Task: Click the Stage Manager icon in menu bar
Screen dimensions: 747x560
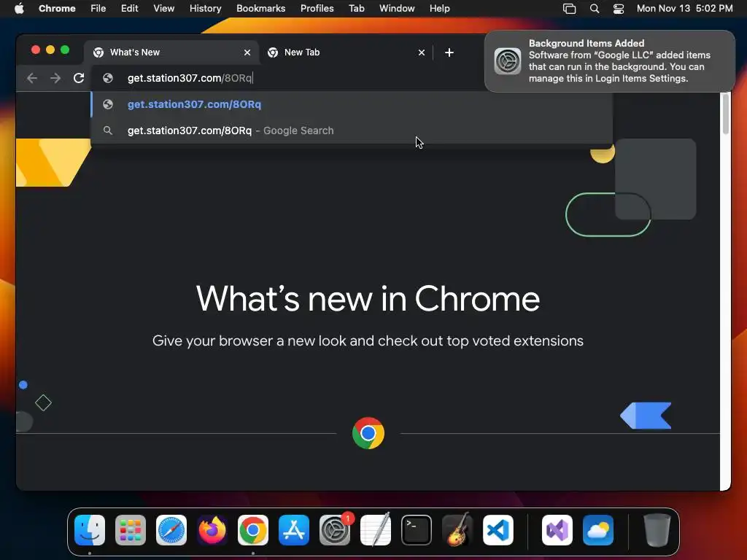Action: pos(569,9)
